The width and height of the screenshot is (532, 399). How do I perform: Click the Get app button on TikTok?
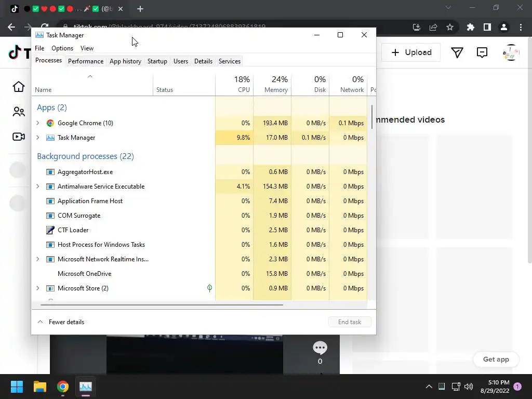pos(496,360)
